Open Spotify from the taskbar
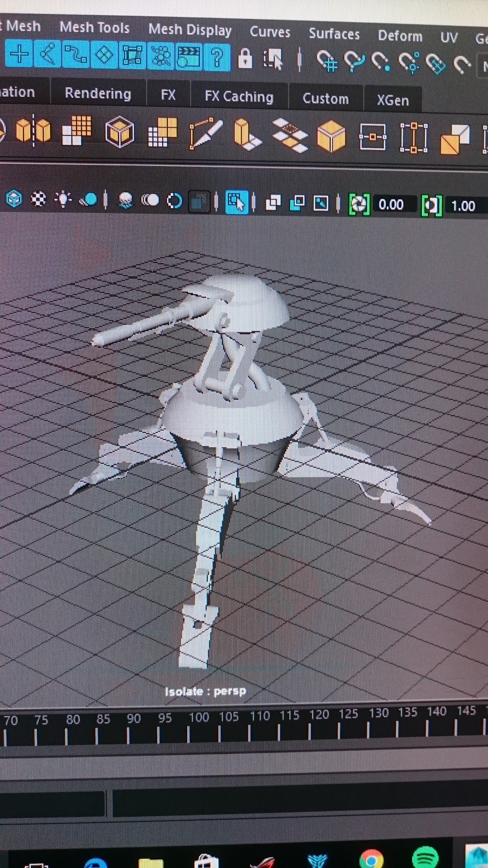488x868 pixels. 426,858
